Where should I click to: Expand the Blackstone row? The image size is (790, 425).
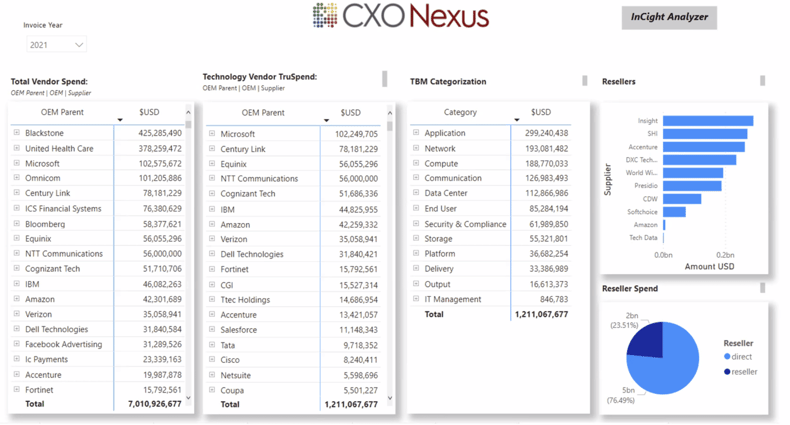click(x=17, y=132)
